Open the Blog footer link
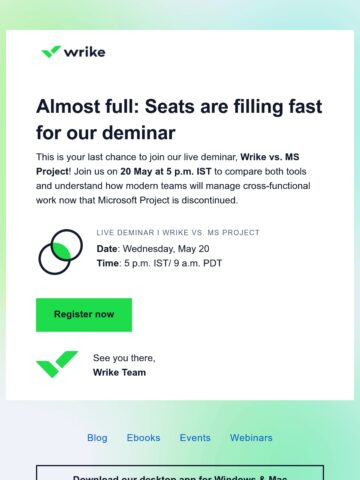Viewport: 360px width, 480px height. (x=97, y=438)
